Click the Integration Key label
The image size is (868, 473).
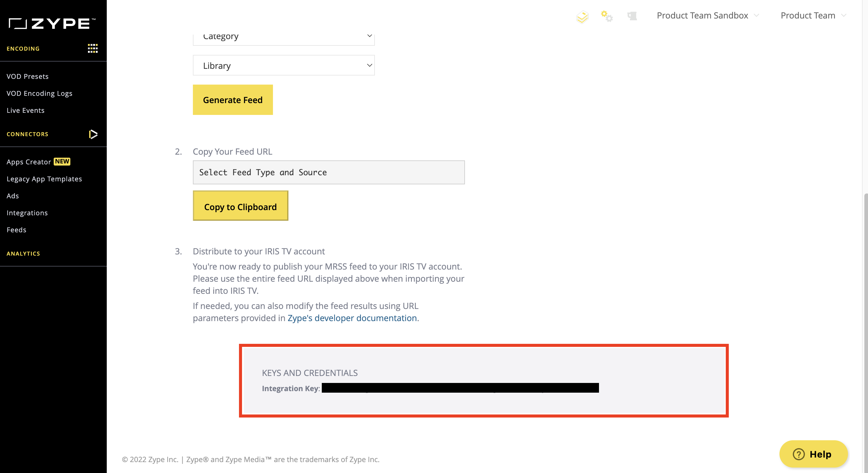[291, 388]
